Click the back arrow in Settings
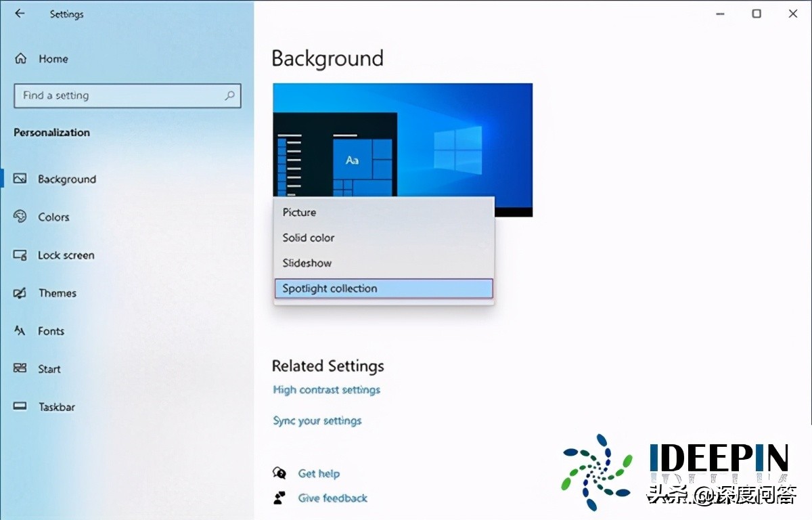The image size is (812, 520). coord(18,14)
